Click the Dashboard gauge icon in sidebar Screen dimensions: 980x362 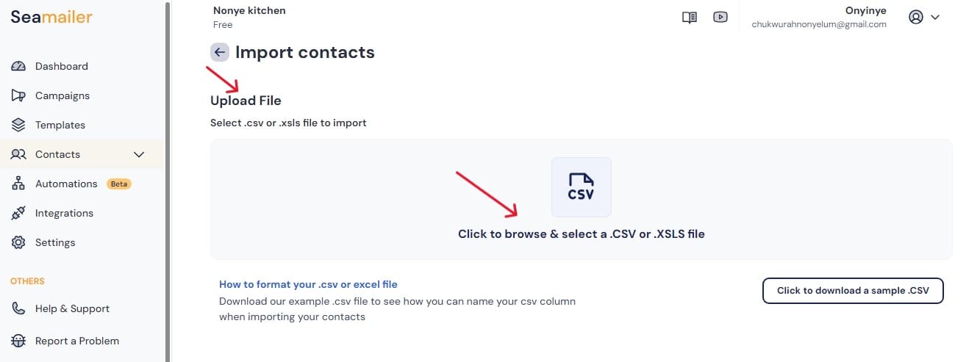point(19,66)
